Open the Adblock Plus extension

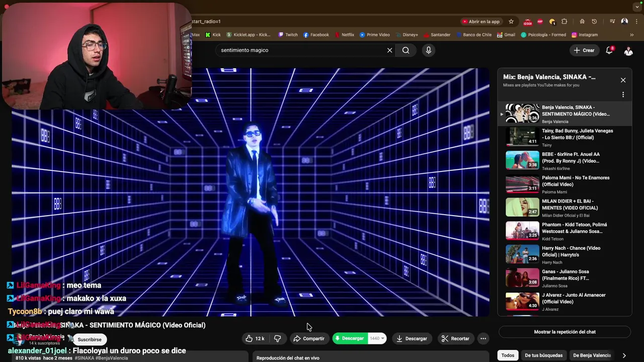[540, 22]
